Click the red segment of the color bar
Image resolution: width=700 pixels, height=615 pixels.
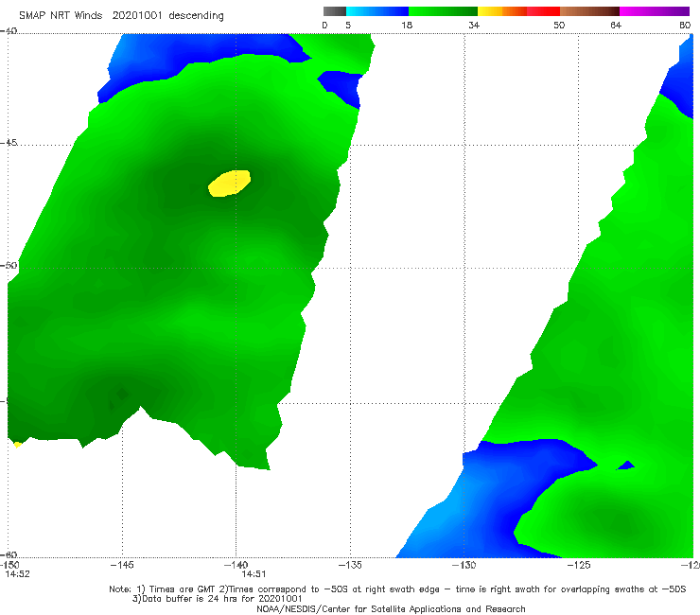tap(543, 11)
